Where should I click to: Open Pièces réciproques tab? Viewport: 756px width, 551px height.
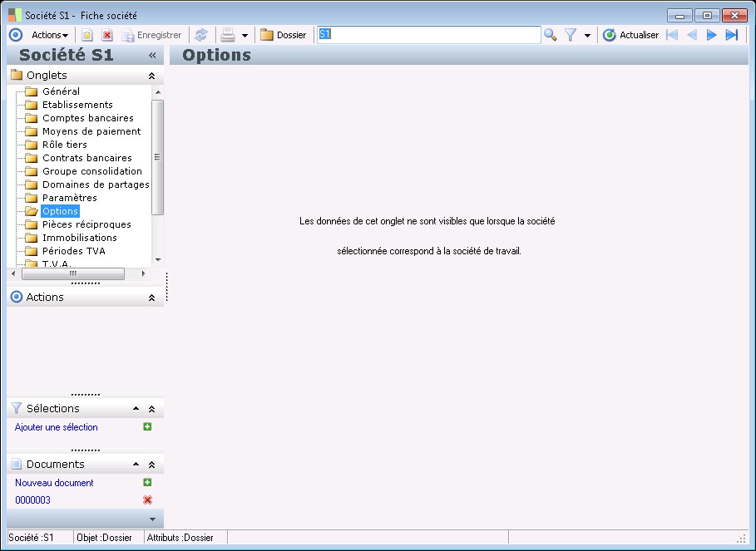[x=86, y=224]
